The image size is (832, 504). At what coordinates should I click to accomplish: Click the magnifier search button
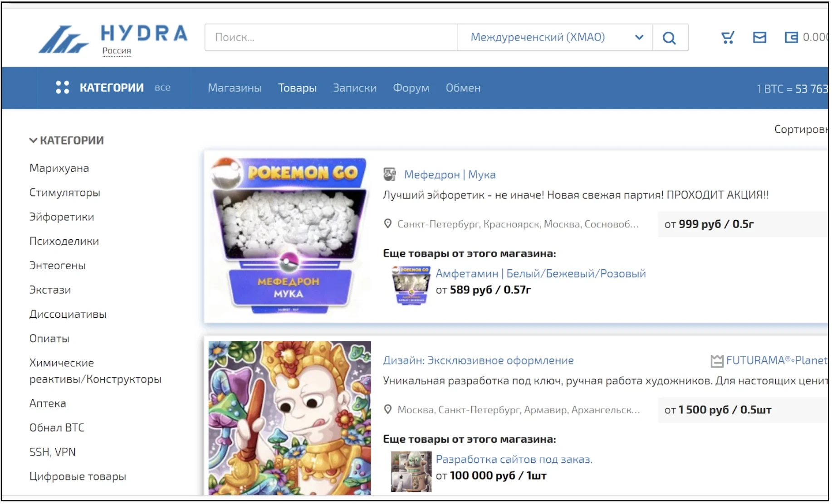[670, 38]
